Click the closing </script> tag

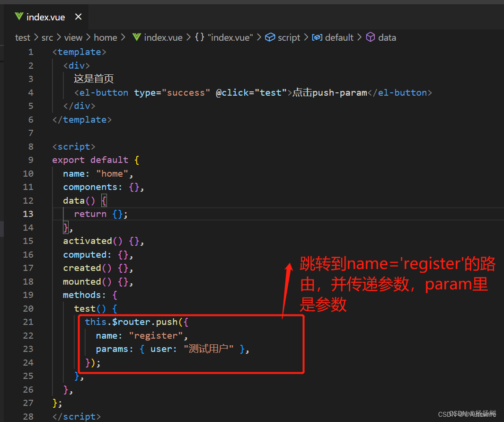click(x=77, y=416)
